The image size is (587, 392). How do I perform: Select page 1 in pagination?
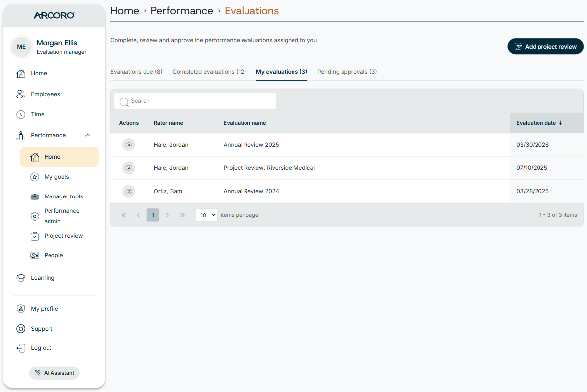pos(153,215)
